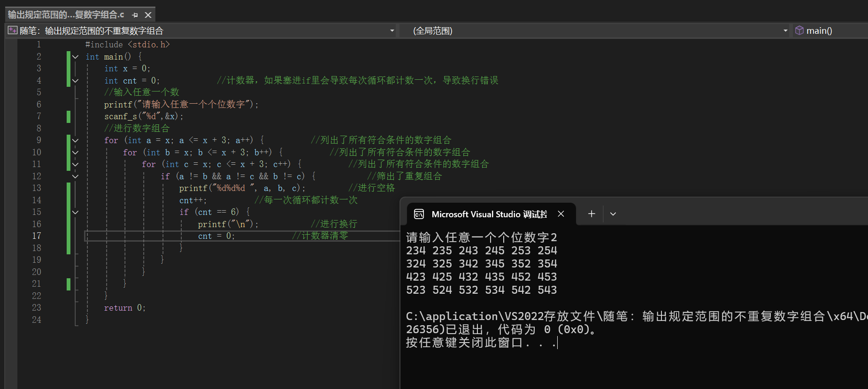
Task: Click the printf("\n"); statement
Action: (228, 224)
